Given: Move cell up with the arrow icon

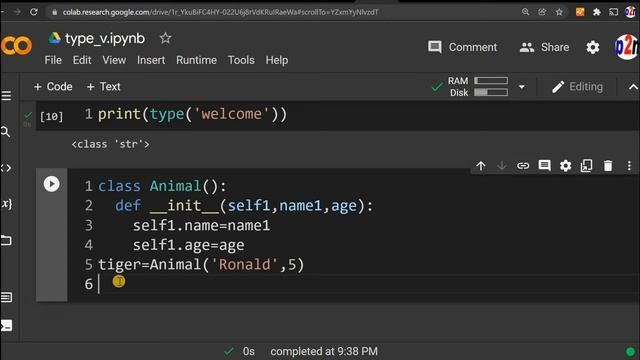Looking at the screenshot, I should click(x=480, y=166).
